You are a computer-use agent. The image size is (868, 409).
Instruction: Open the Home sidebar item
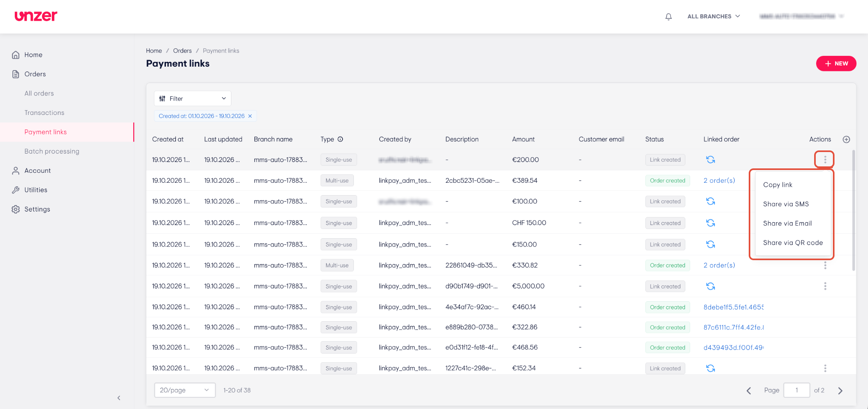(x=34, y=55)
